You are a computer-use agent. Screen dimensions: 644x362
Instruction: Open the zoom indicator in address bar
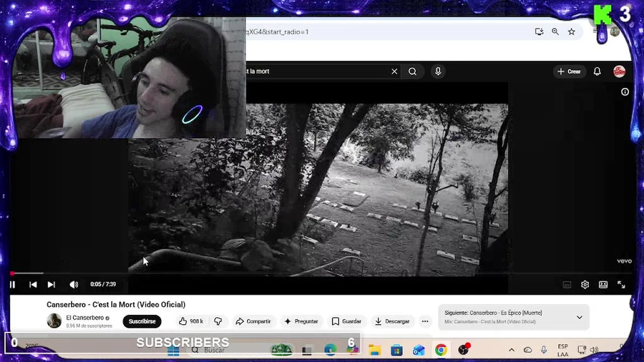(x=555, y=32)
